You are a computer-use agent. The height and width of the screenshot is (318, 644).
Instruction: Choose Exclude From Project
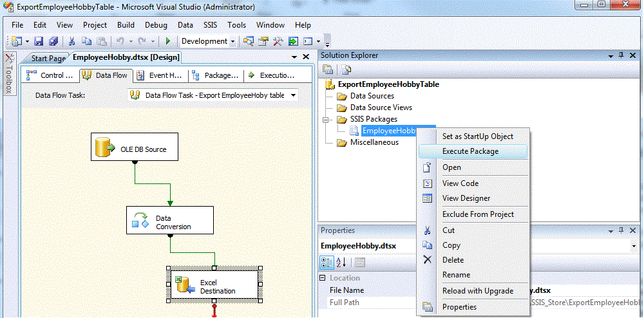click(473, 214)
